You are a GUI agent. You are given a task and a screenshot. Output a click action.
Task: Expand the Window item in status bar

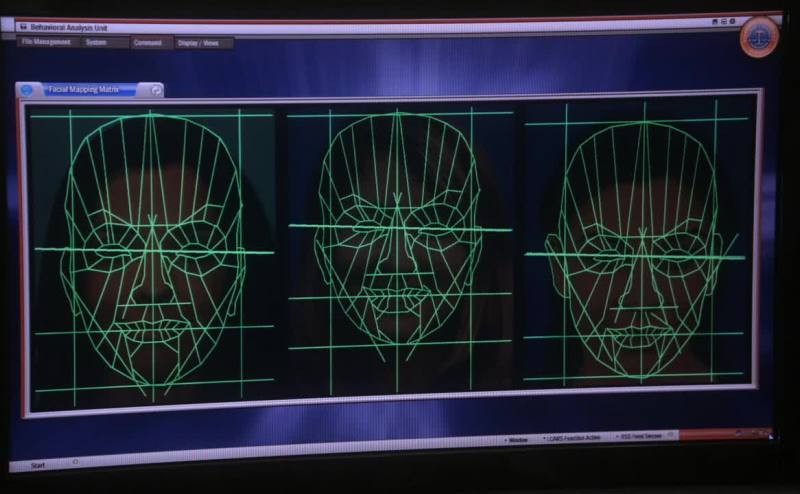click(x=518, y=439)
